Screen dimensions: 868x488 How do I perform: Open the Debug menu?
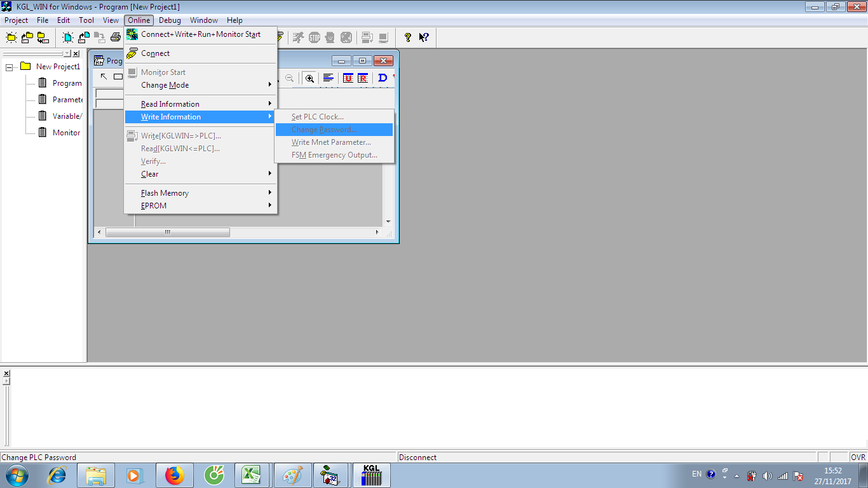170,20
